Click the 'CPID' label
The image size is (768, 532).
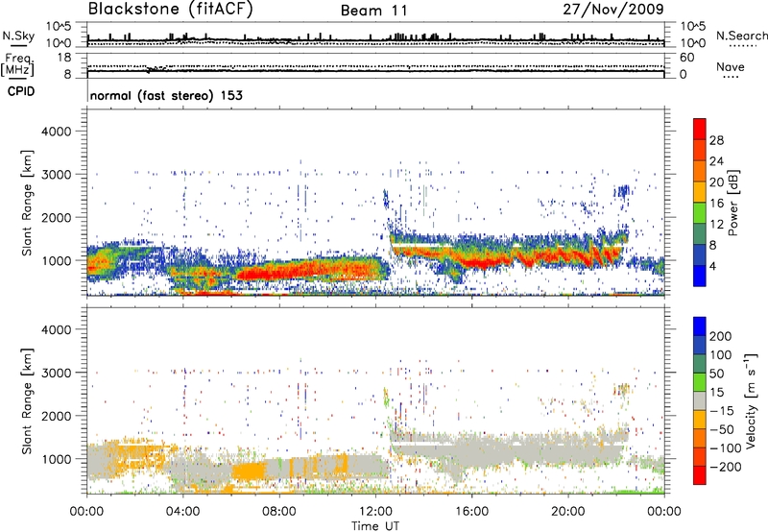pyautogui.click(x=21, y=91)
